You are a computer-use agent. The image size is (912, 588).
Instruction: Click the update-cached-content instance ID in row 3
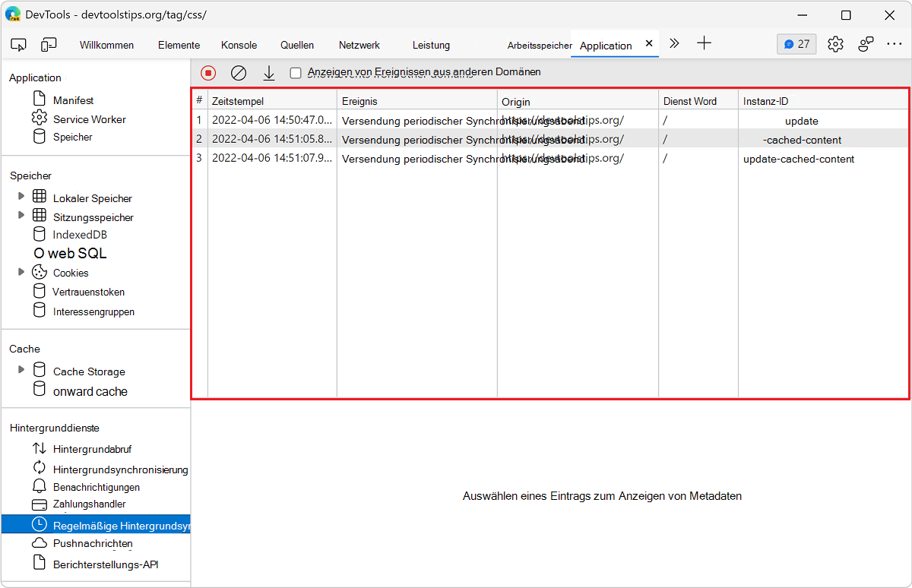(x=799, y=159)
